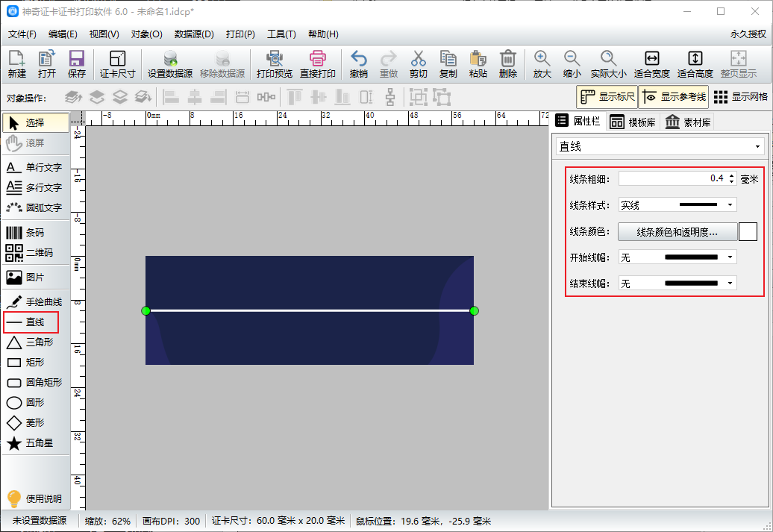Cut selection with 剪切 scissors
Screen dimensions: 773x532
click(418, 64)
